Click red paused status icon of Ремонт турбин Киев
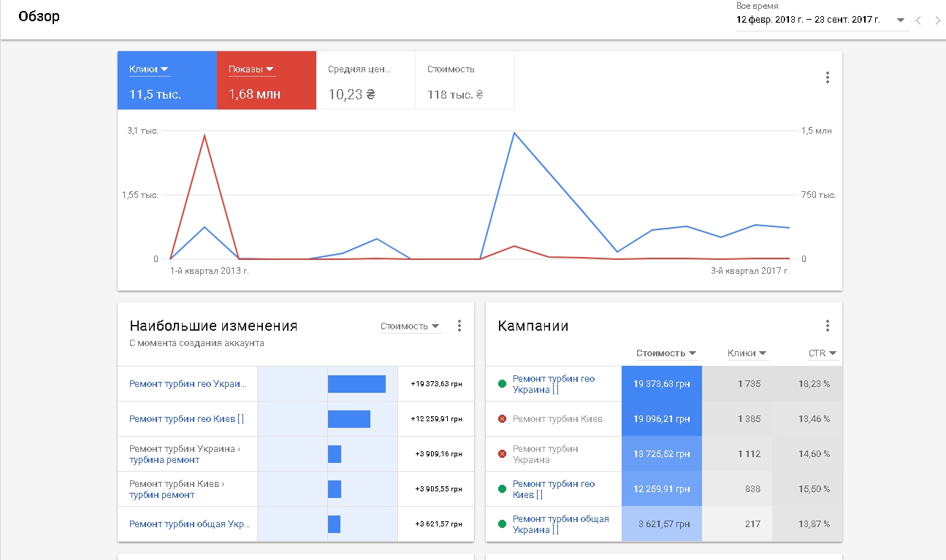The image size is (946, 560). 502,419
